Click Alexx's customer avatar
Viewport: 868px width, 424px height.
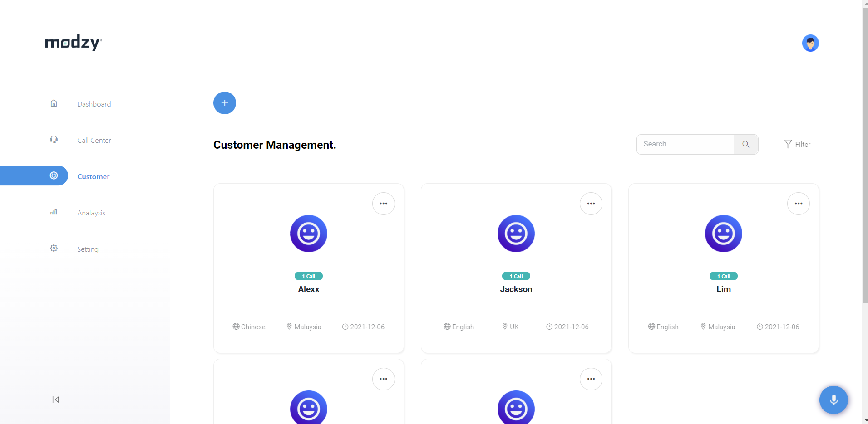pyautogui.click(x=309, y=234)
